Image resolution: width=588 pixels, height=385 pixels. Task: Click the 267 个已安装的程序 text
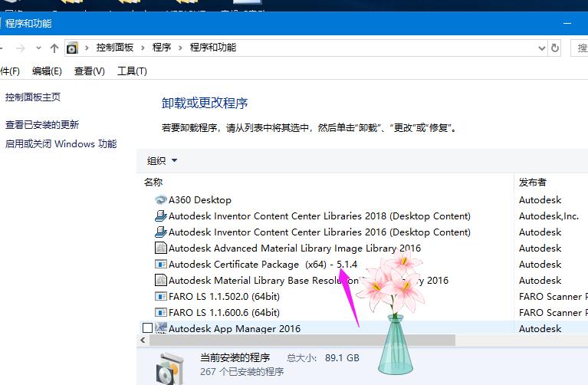[x=242, y=371]
